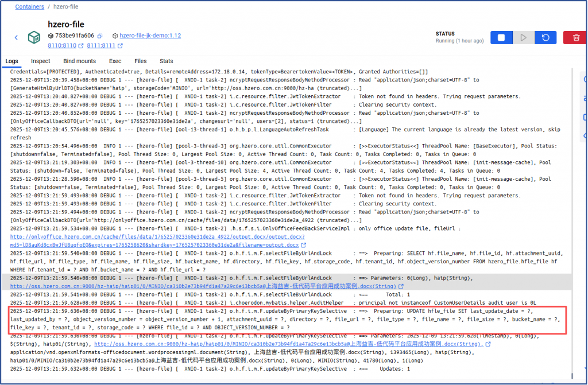
Task: Restart the hzero-file container
Action: click(x=545, y=37)
